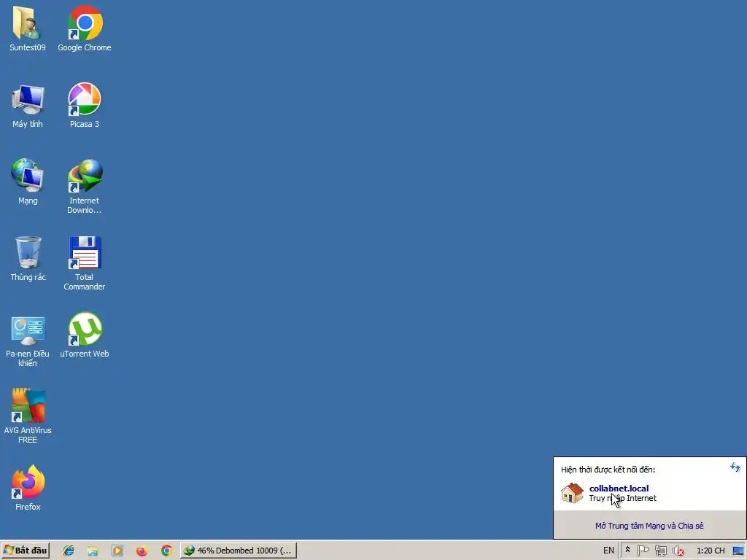Screen dimensions: 747x560
Task: Launch Internet Explorer from quick launch
Action: [x=69, y=551]
